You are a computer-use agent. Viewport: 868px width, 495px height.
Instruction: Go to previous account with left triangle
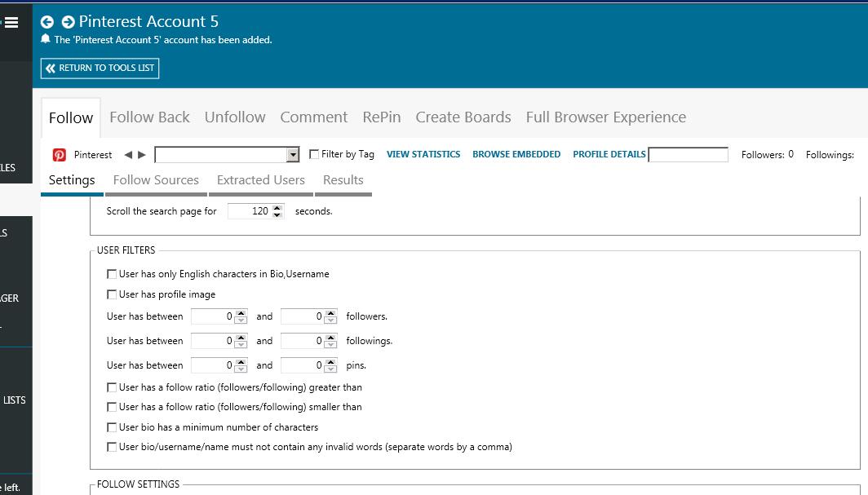click(128, 155)
